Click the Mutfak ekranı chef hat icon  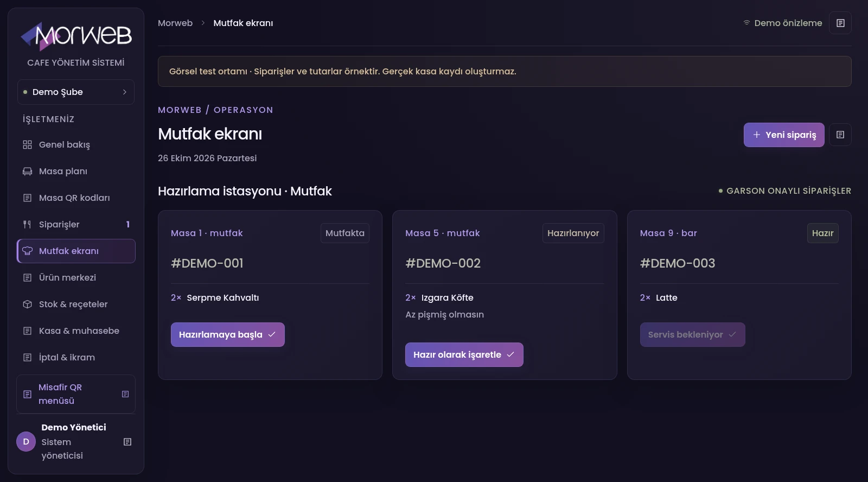[27, 251]
